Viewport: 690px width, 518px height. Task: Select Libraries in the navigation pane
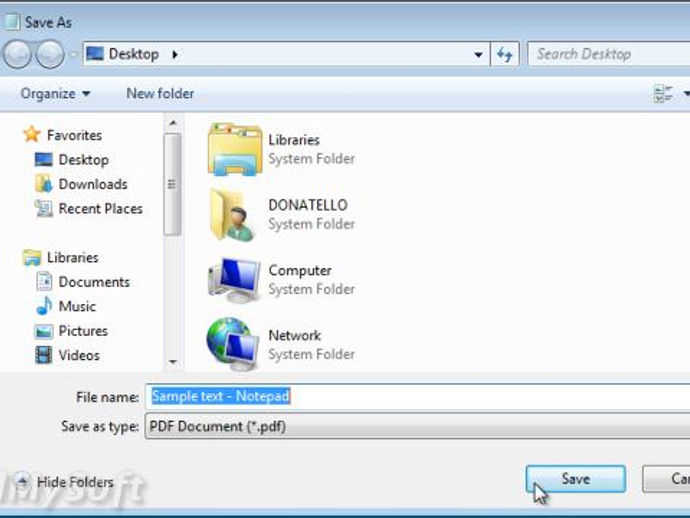[x=73, y=257]
